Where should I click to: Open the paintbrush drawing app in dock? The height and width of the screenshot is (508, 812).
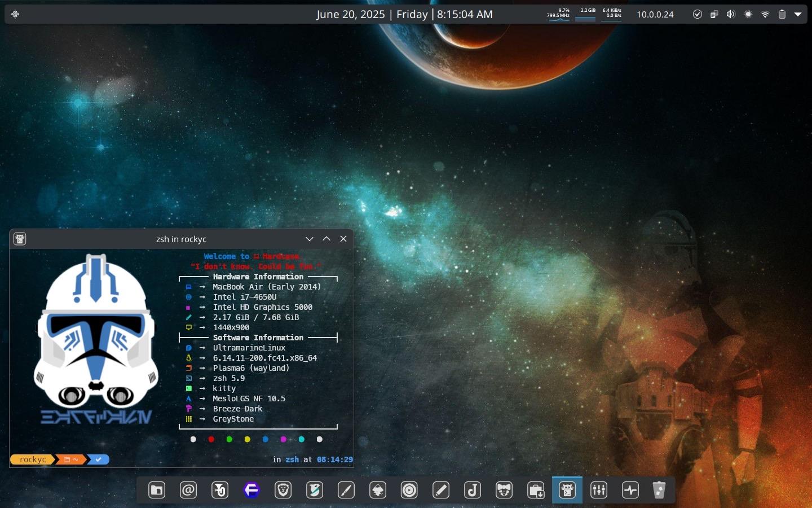[346, 490]
